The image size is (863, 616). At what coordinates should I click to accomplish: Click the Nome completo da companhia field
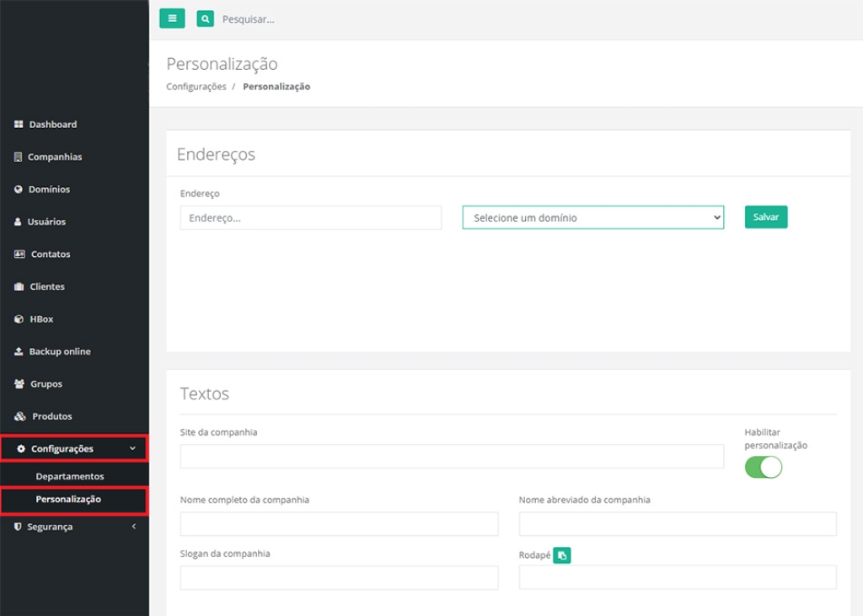coord(339,524)
